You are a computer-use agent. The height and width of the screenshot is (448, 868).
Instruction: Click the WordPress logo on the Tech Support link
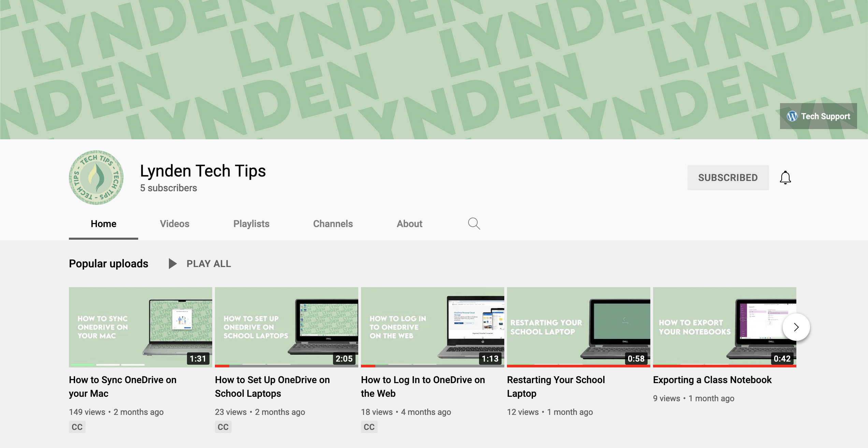tap(792, 116)
